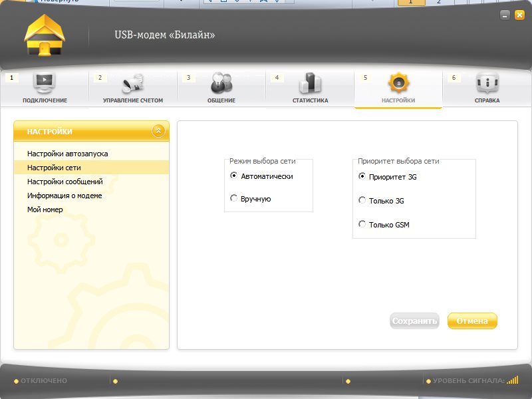Screen dimensions: 532x399
Task: Click the Сохранить button
Action: click(x=414, y=321)
